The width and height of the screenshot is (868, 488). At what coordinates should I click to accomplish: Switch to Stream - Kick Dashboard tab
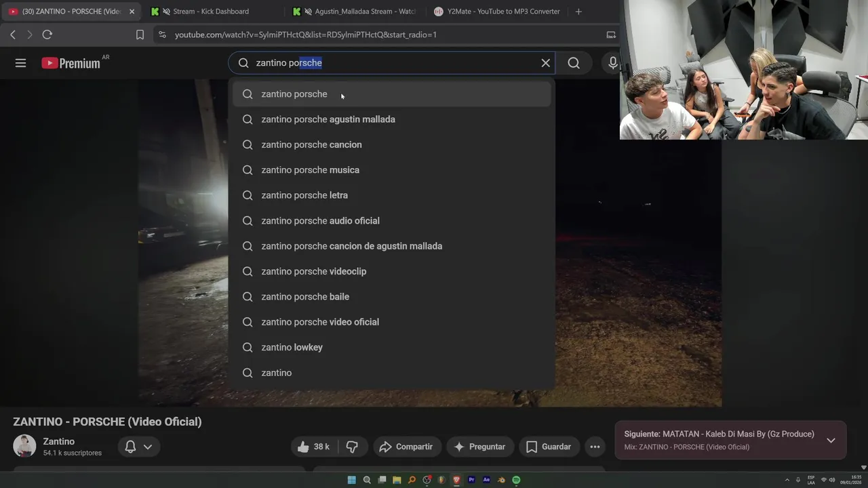click(x=210, y=12)
